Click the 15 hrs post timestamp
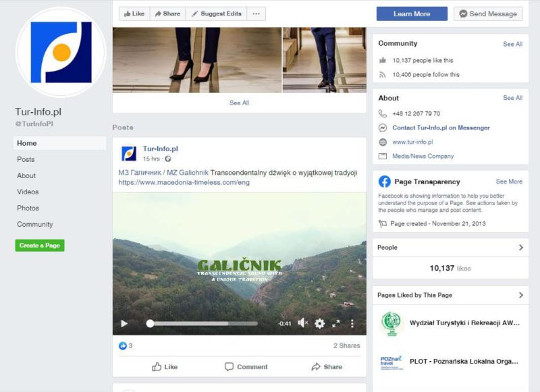The image size is (540, 392). [x=151, y=159]
